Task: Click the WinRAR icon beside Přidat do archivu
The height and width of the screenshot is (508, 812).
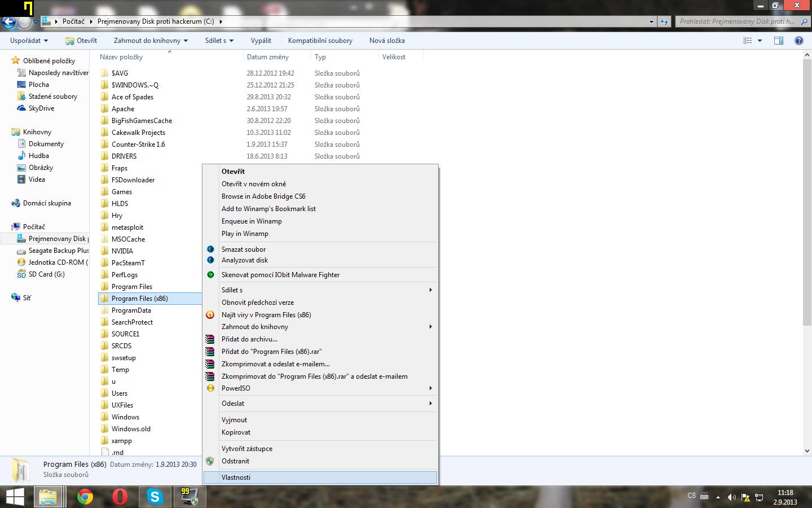Action: pos(210,339)
